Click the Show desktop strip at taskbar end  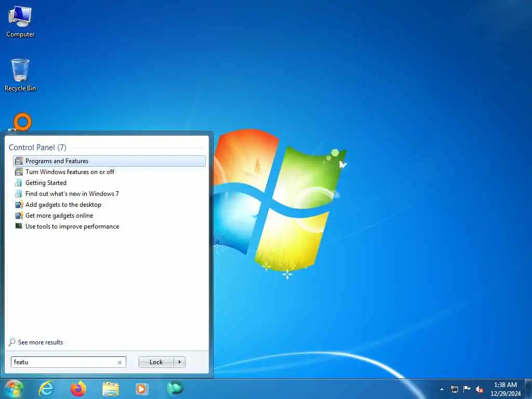[528, 389]
